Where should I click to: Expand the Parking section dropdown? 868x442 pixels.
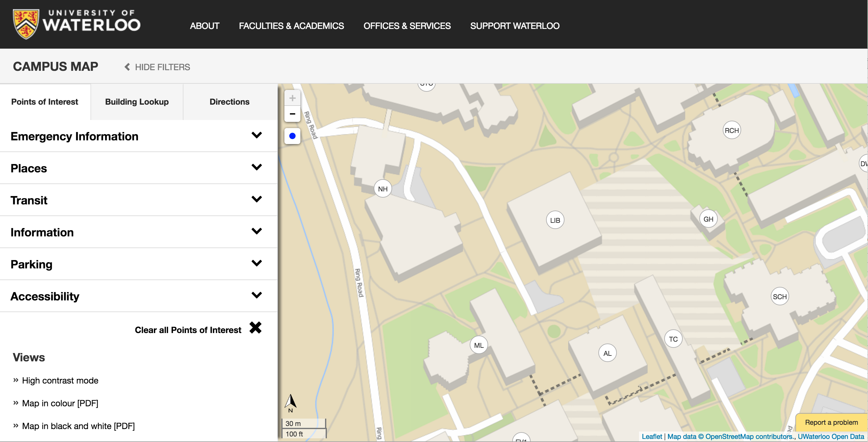(256, 263)
